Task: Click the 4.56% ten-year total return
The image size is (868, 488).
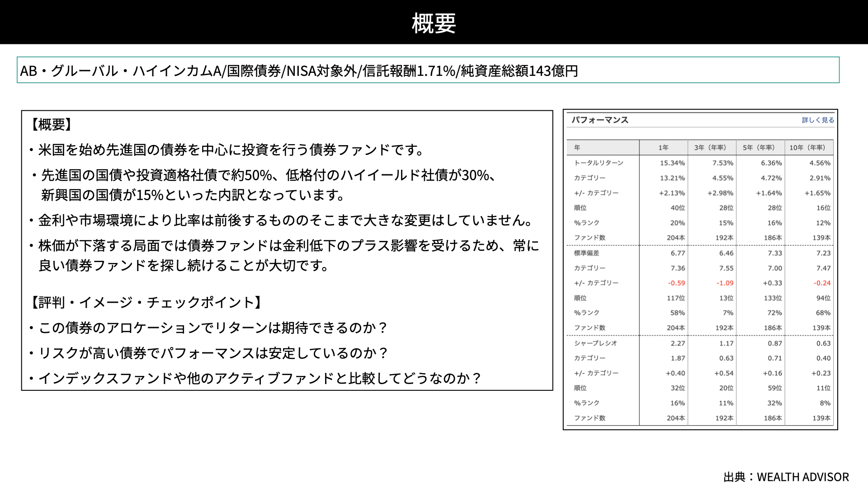Action: click(x=820, y=163)
